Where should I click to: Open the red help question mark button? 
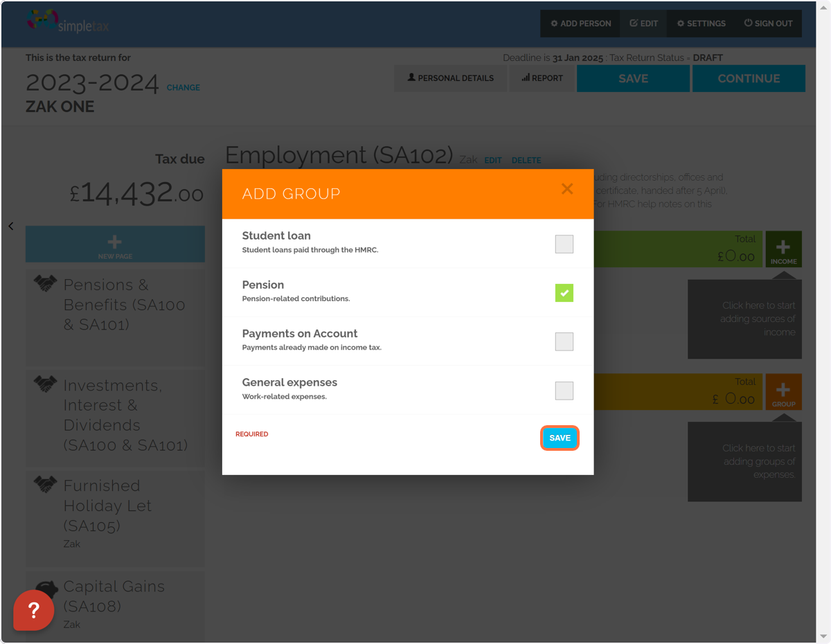[x=34, y=610]
